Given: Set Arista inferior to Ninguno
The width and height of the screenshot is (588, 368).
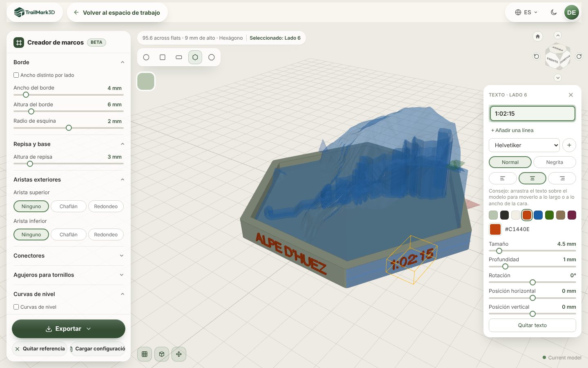Looking at the screenshot, I should coord(31,235).
